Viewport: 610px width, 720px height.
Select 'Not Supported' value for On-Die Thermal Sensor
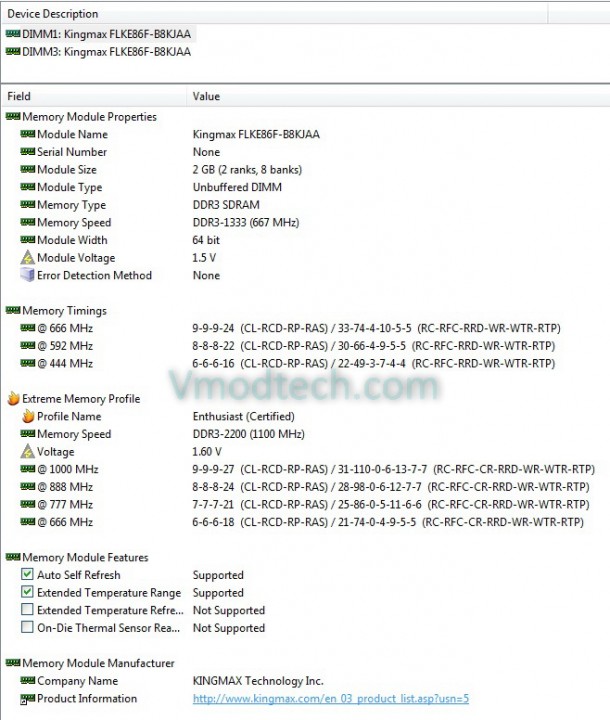point(229,628)
